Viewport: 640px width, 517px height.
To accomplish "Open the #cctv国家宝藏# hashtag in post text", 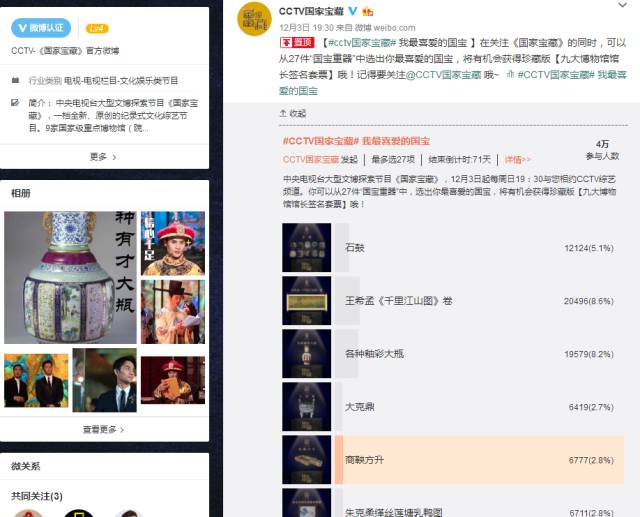I will point(362,42).
